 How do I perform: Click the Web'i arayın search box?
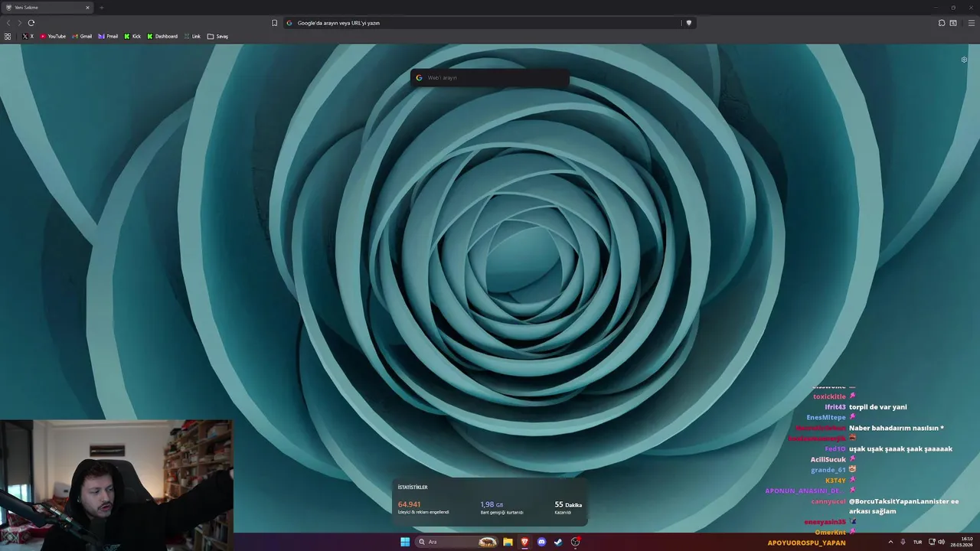click(490, 77)
